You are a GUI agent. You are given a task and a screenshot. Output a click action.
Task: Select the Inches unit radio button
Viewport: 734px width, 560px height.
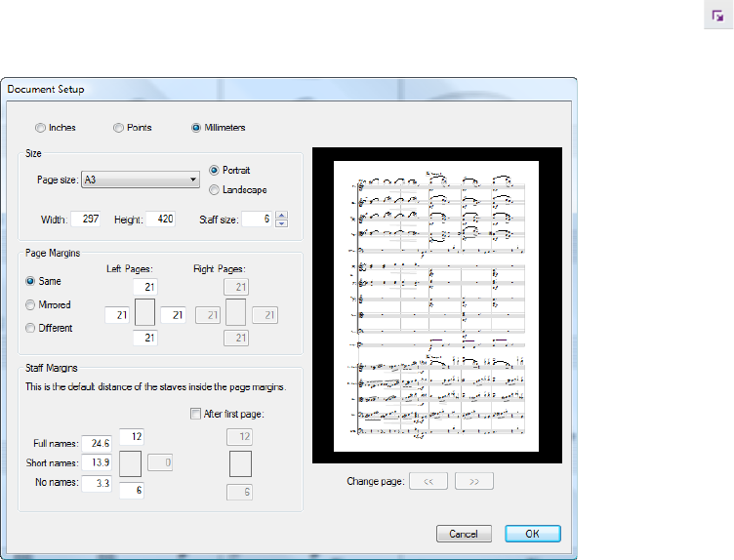pos(40,128)
